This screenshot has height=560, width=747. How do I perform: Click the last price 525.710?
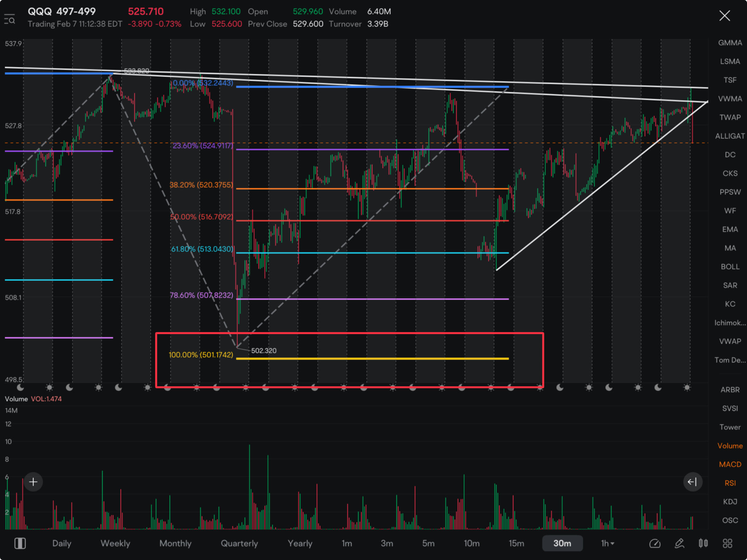(x=146, y=11)
